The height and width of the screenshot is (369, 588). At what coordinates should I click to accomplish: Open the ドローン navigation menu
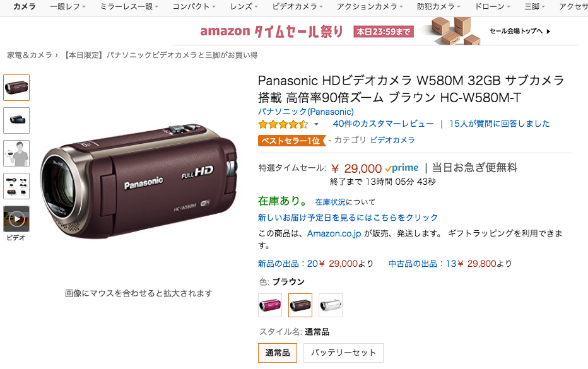(x=492, y=7)
